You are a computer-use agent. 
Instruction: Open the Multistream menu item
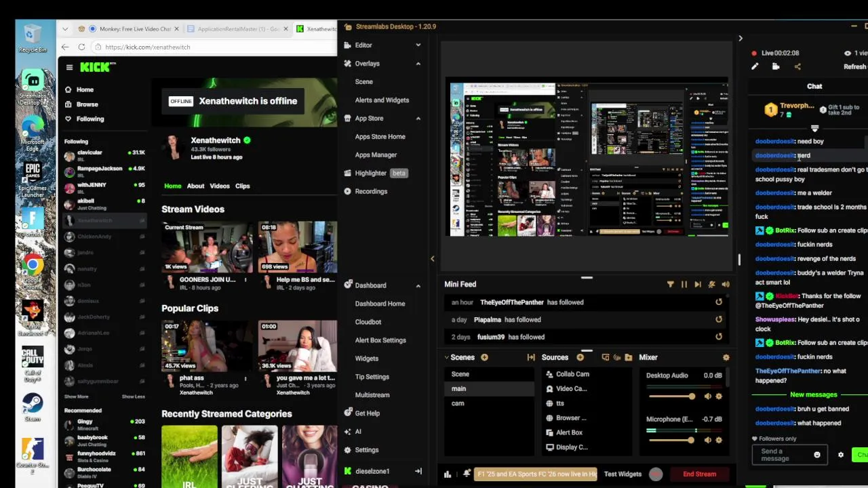tap(372, 395)
